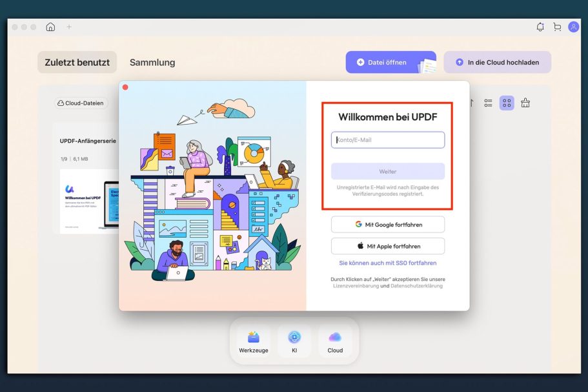Switch to the Sammlung tab
Viewport: 588px width, 392px height.
pos(152,62)
